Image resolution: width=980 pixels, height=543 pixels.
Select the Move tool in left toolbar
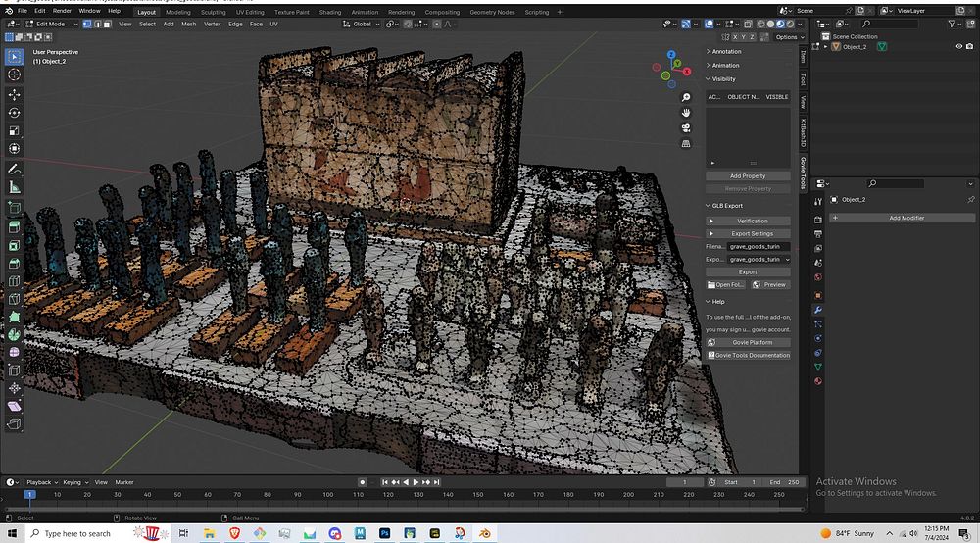click(x=14, y=94)
